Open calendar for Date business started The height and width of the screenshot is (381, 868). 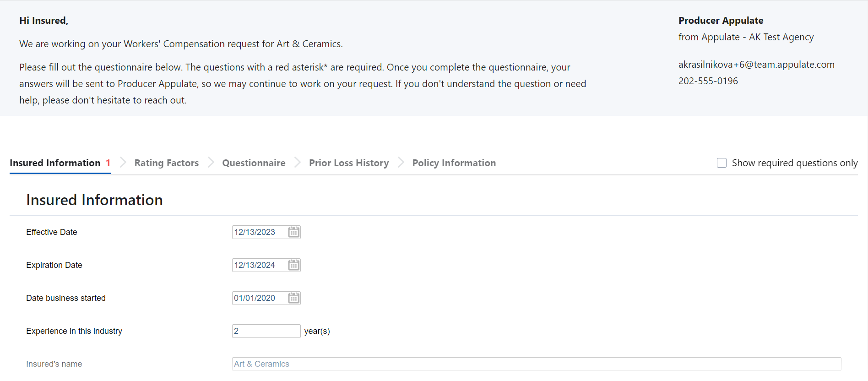point(293,298)
